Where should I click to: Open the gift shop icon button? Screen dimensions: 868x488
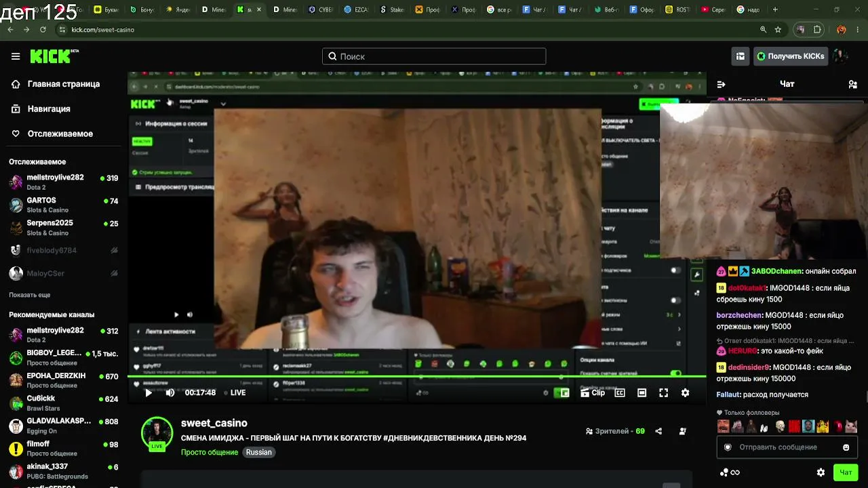click(x=741, y=56)
